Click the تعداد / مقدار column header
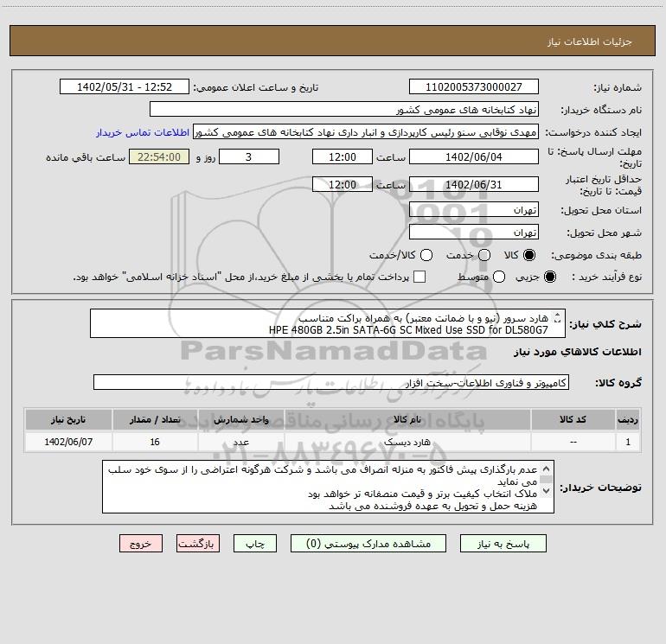 pos(155,420)
